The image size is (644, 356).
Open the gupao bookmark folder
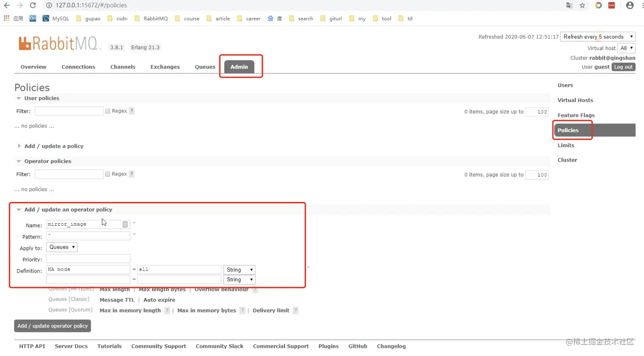coord(88,18)
